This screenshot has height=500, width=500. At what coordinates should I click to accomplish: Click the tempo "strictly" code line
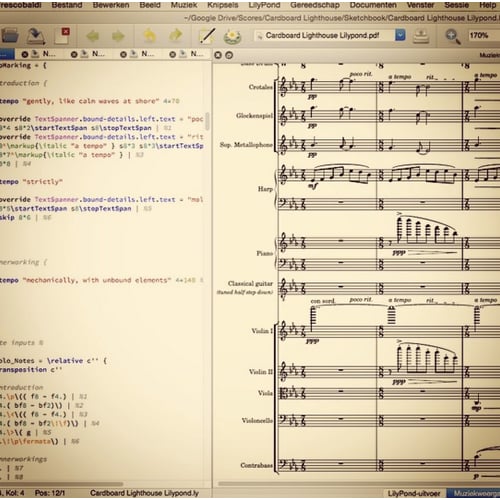tap(31, 182)
